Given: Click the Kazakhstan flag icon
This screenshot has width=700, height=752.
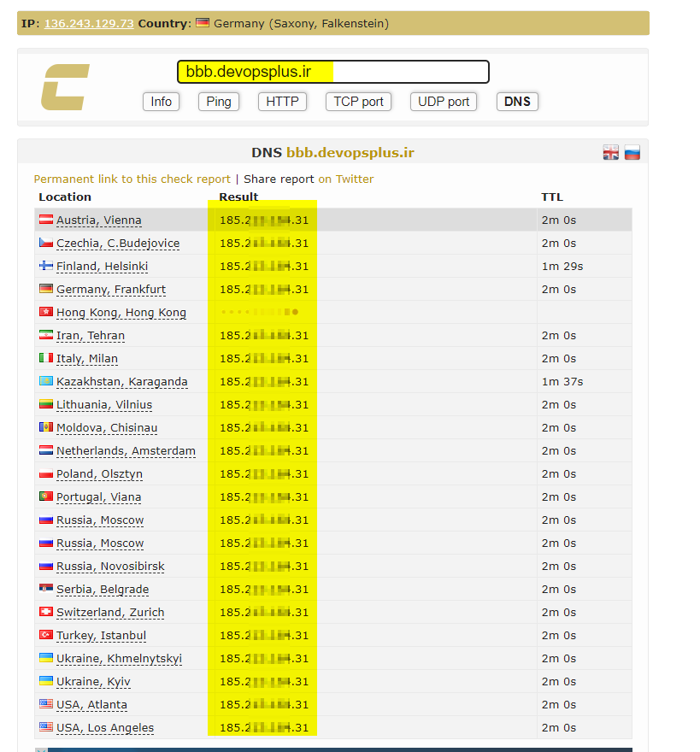Looking at the screenshot, I should 46,382.
